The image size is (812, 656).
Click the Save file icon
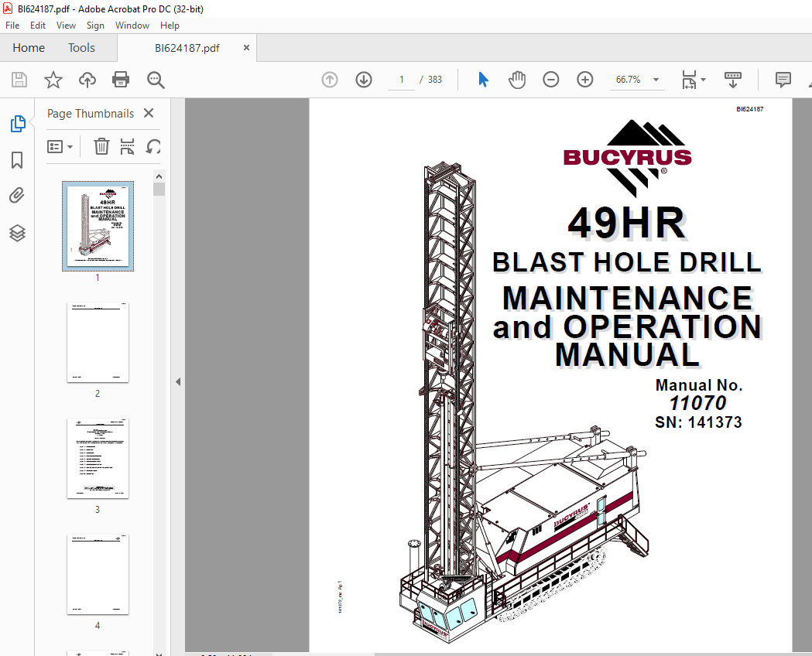point(19,80)
